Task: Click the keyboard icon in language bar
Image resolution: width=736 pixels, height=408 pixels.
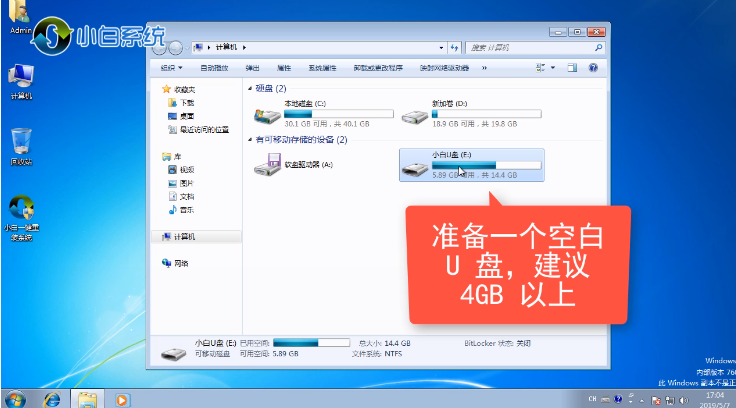Action: 606,400
